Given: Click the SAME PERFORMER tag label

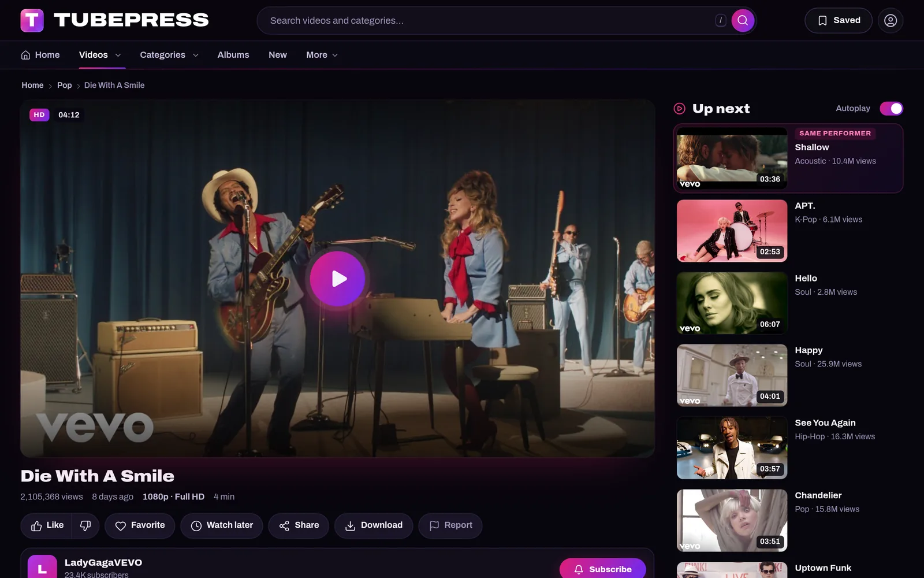Looking at the screenshot, I should pos(835,134).
